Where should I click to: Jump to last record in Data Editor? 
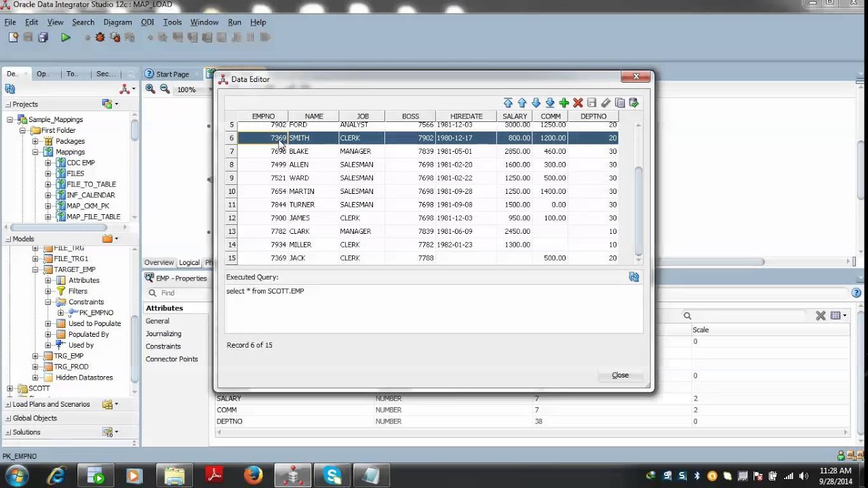550,103
